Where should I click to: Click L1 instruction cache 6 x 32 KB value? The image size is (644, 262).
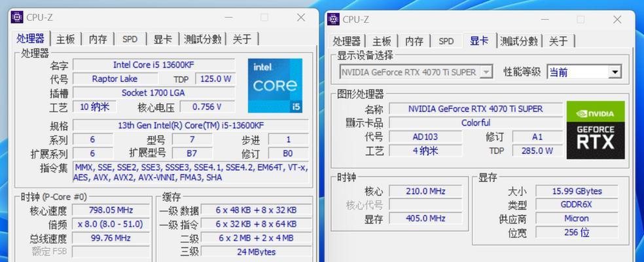pos(256,224)
